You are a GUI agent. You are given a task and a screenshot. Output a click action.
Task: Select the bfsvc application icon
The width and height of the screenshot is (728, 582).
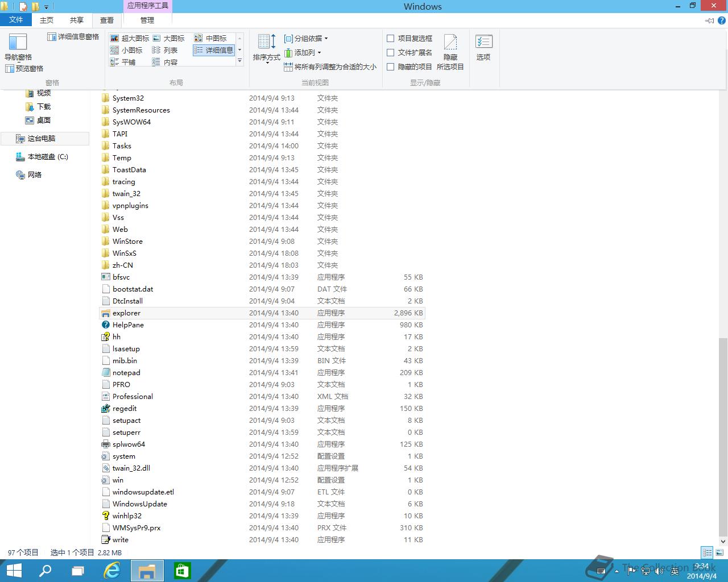point(105,277)
